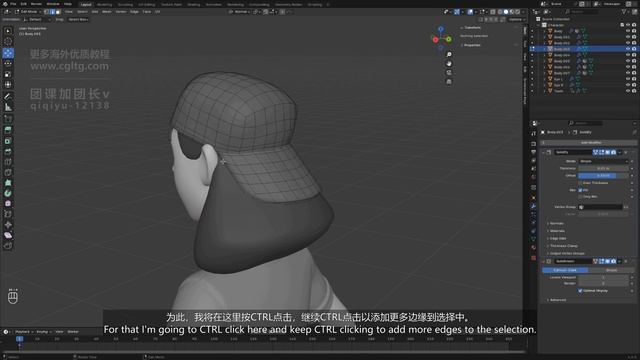640x360 pixels.
Task: Switch to face select mode icon
Action: point(58,12)
